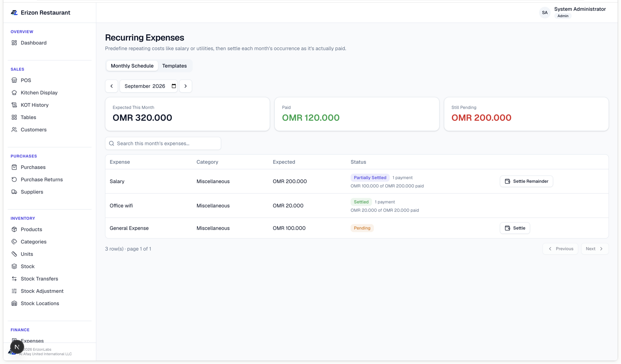Click the Stock Adjustment sliders icon

pos(14,291)
